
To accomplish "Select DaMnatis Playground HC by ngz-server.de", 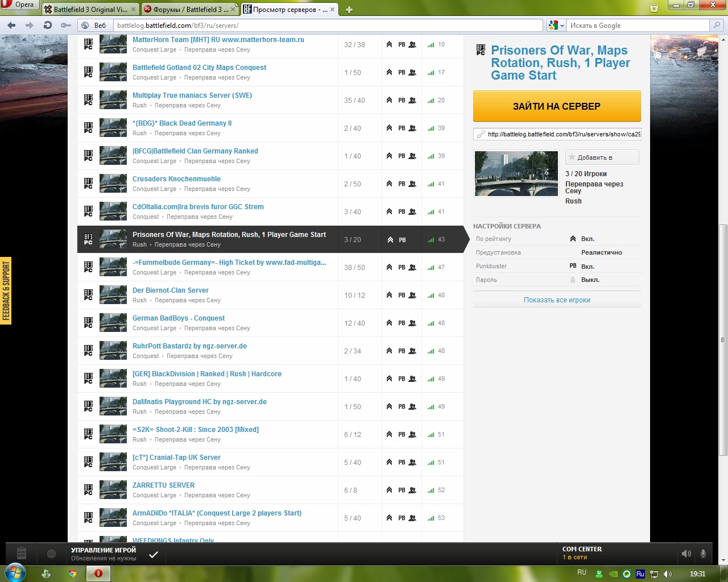I will pyautogui.click(x=200, y=402).
